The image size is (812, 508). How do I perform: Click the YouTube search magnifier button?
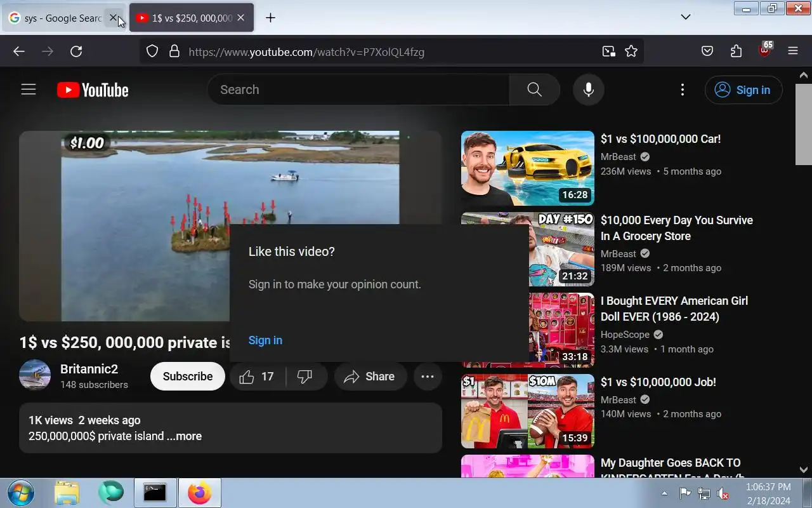point(534,90)
